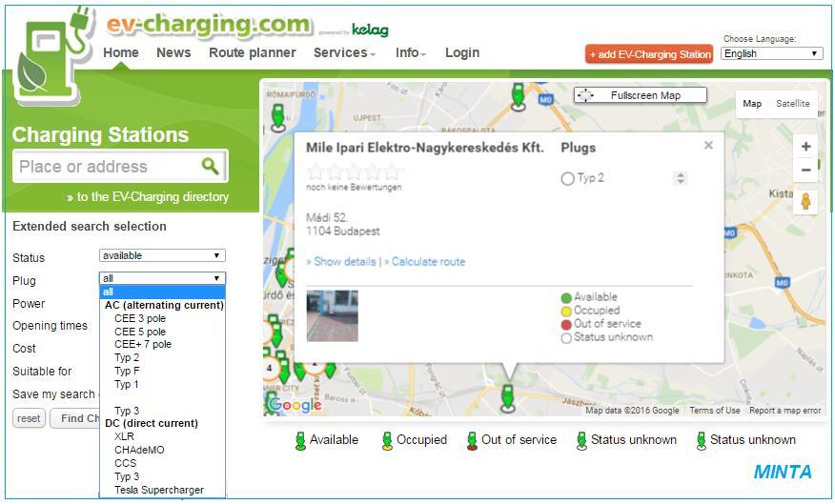The height and width of the screenshot is (504, 835).
Task: Open the Route planner page
Action: (x=253, y=52)
